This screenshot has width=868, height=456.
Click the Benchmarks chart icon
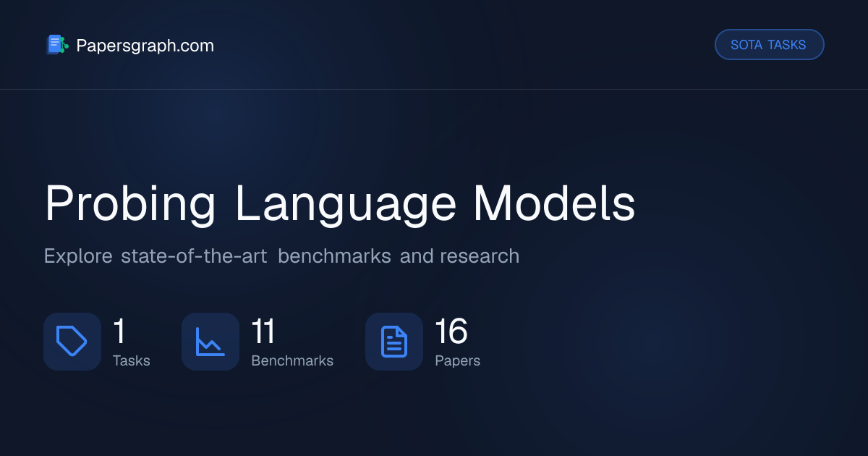coord(210,342)
